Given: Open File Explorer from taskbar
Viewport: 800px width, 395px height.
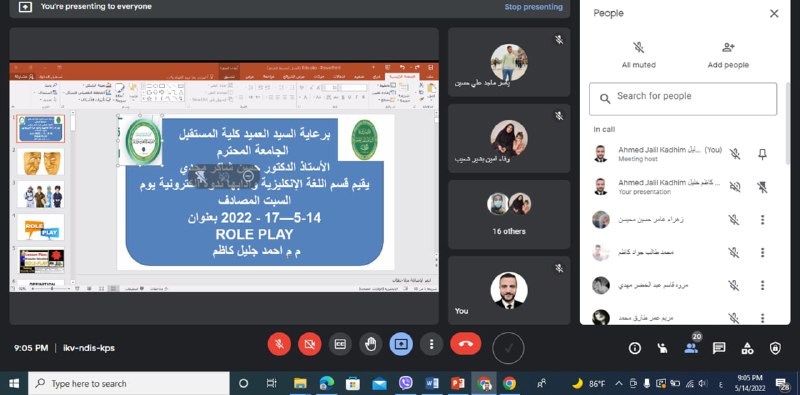Looking at the screenshot, I should (300, 383).
